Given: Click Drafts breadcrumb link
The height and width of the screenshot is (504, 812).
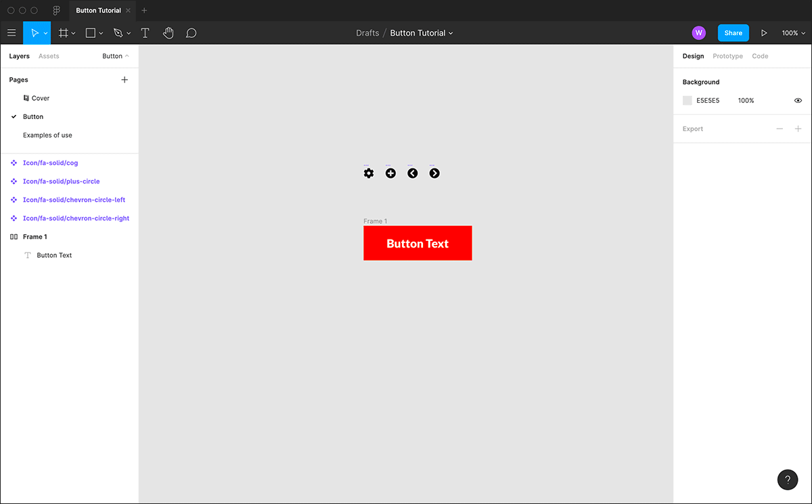Looking at the screenshot, I should point(367,33).
